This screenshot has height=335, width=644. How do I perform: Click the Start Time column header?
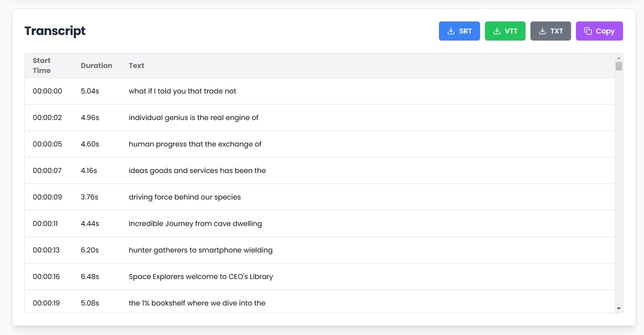click(42, 65)
